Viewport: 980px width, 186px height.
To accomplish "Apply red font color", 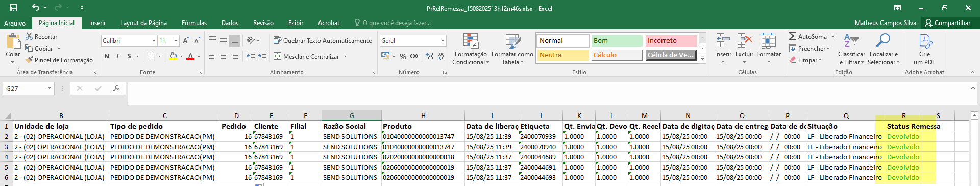I will pos(190,56).
